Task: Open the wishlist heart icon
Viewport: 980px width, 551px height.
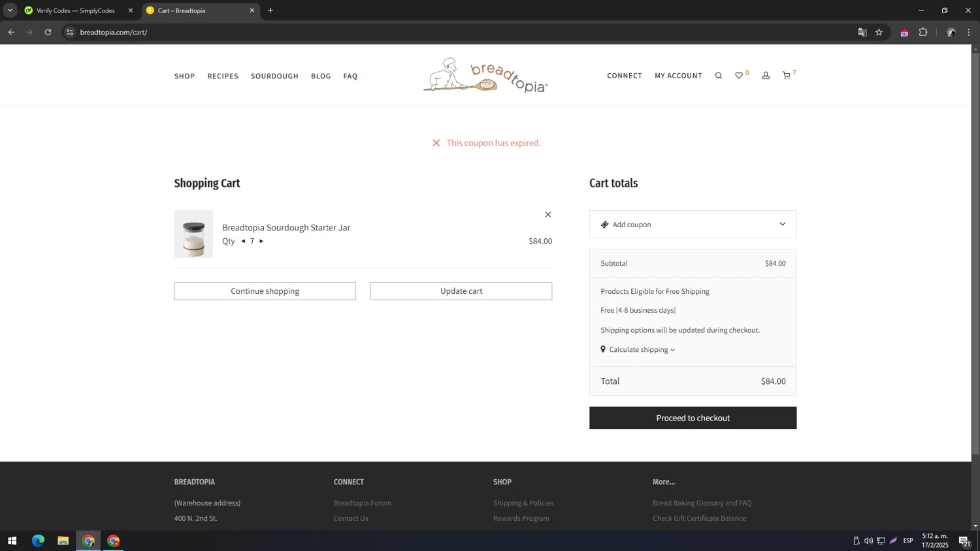Action: (x=739, y=76)
